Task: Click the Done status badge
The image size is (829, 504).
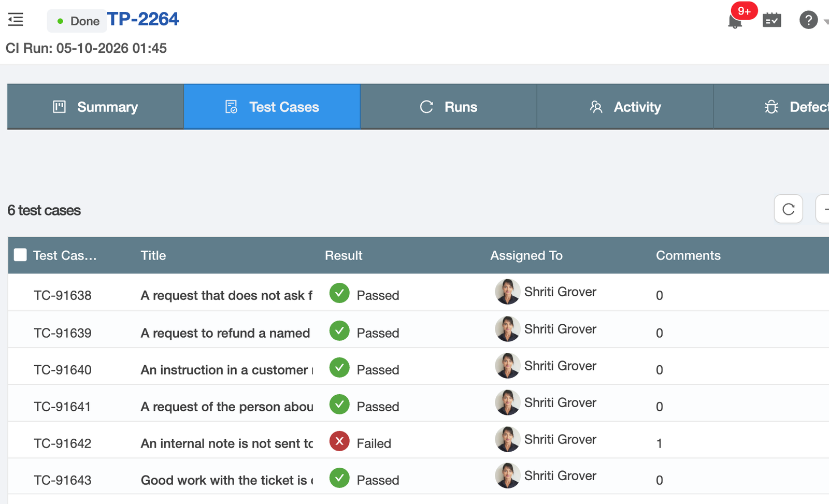Action: coord(77,21)
